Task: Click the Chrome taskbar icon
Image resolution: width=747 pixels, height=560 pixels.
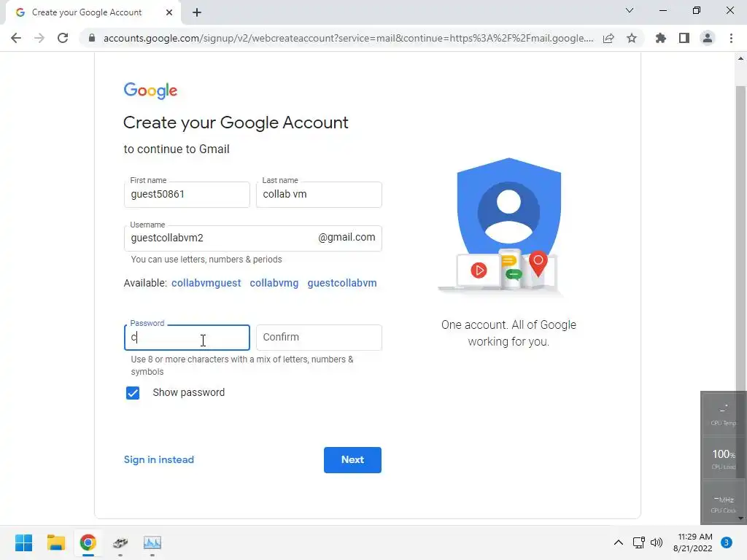Action: 88,542
